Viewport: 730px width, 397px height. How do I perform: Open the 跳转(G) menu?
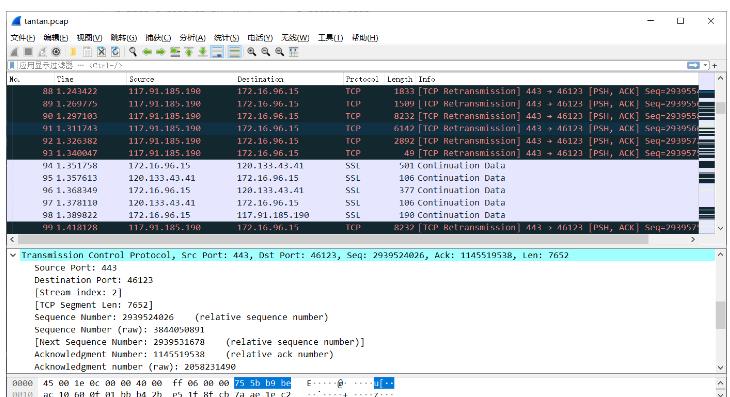click(124, 38)
